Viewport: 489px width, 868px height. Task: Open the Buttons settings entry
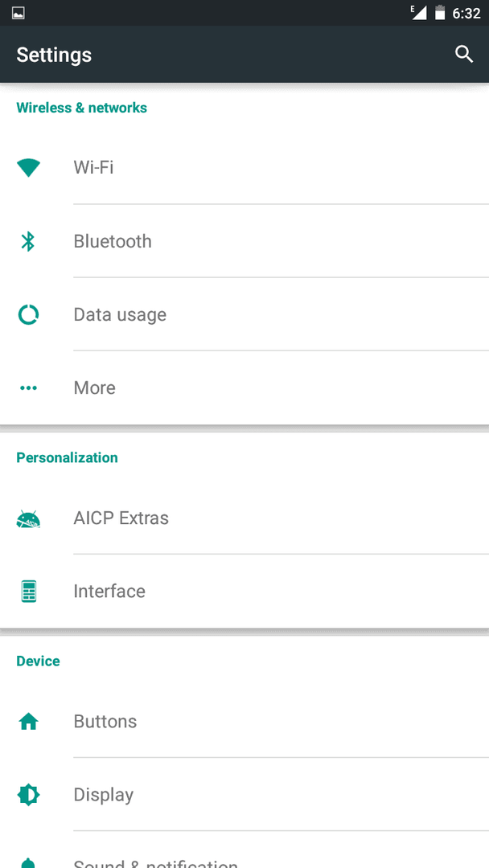pos(244,721)
